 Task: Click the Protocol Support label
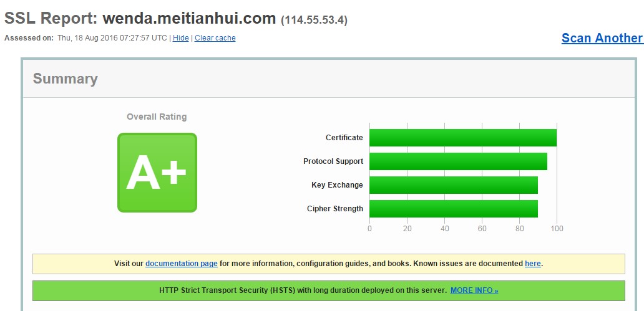(333, 161)
